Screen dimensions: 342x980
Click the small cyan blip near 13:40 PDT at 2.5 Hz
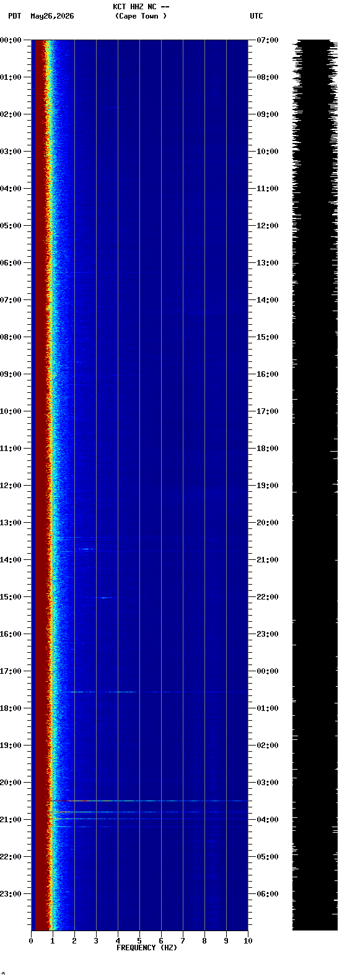click(x=86, y=549)
